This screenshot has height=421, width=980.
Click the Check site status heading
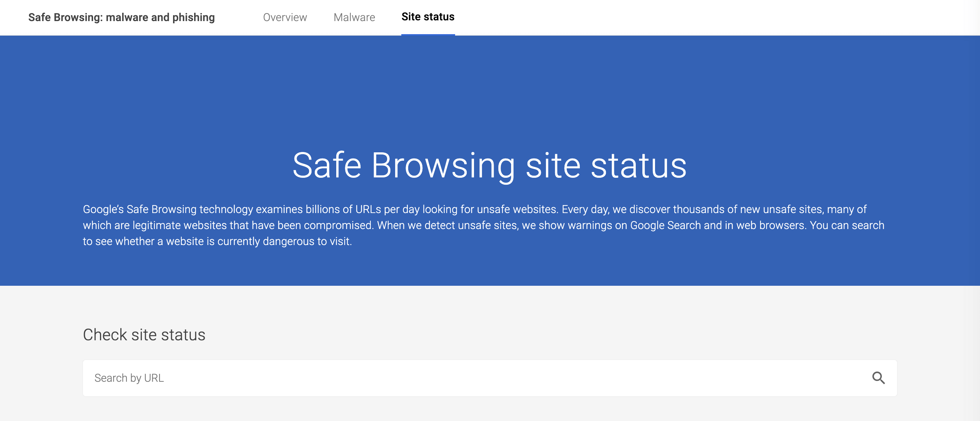[144, 334]
